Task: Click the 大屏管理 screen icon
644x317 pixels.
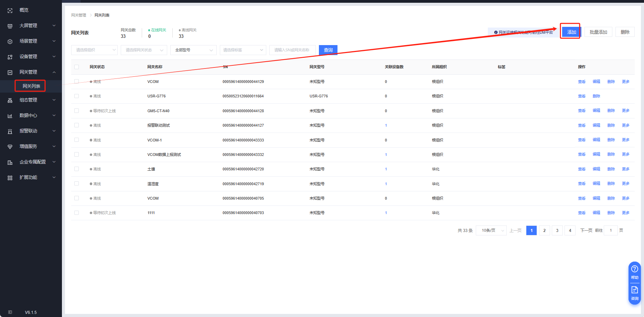Action: pos(10,26)
